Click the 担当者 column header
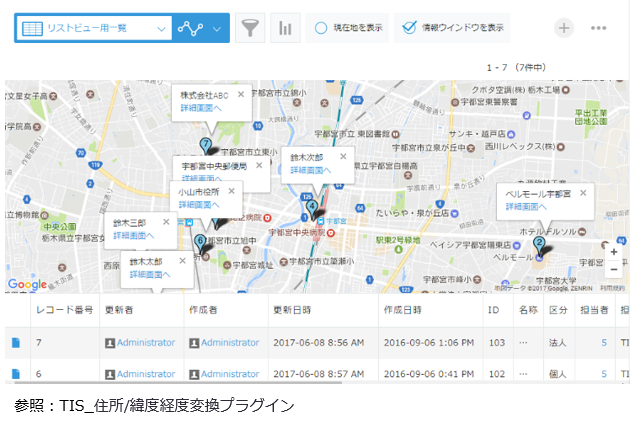 [x=594, y=310]
